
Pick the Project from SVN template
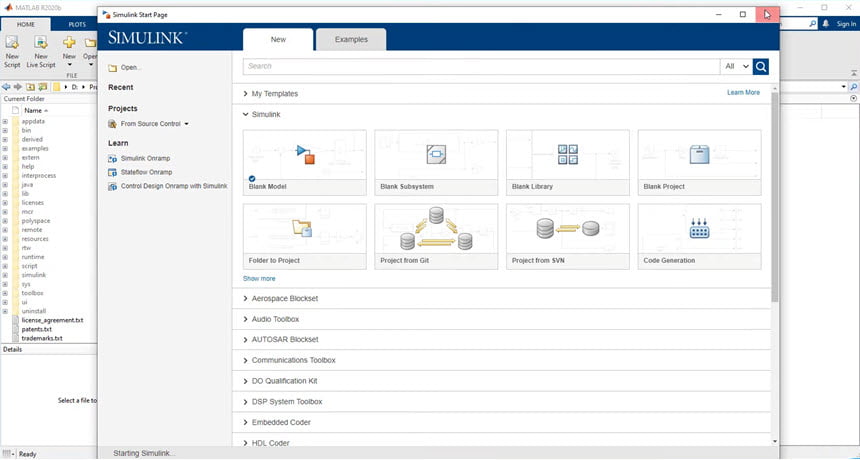(x=568, y=236)
